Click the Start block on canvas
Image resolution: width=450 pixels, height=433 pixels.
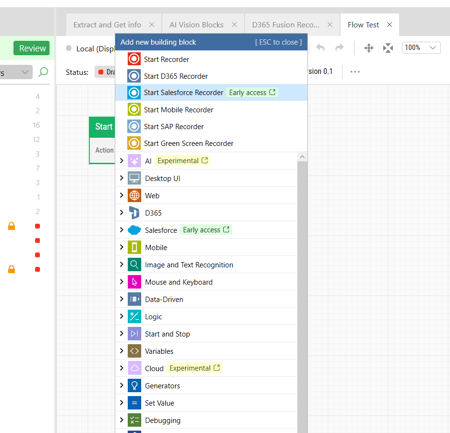[x=102, y=140]
